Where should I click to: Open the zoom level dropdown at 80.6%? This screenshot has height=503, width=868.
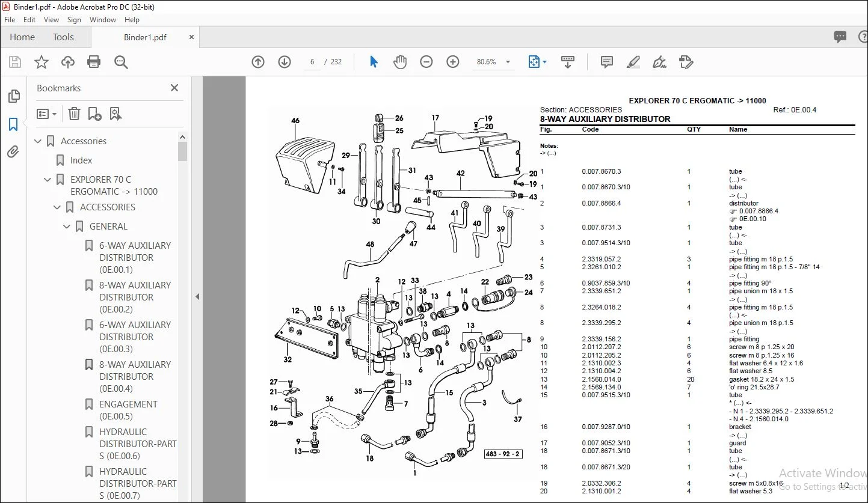click(508, 62)
